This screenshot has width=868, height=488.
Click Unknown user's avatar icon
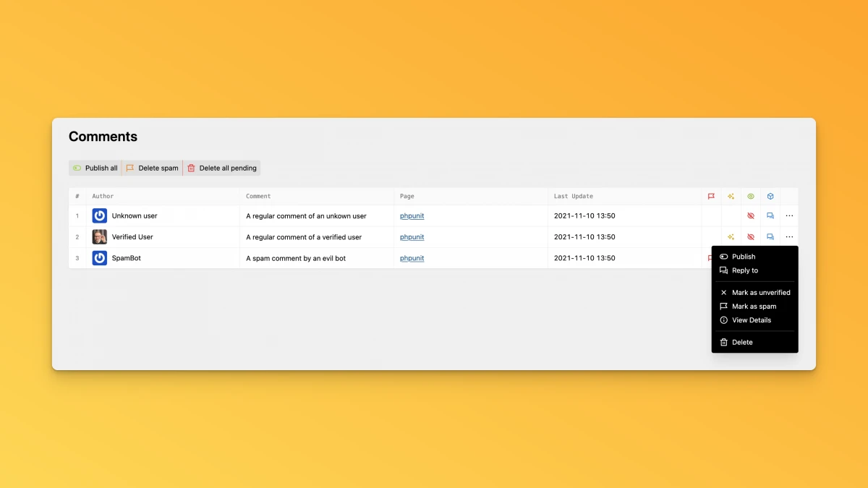point(100,215)
